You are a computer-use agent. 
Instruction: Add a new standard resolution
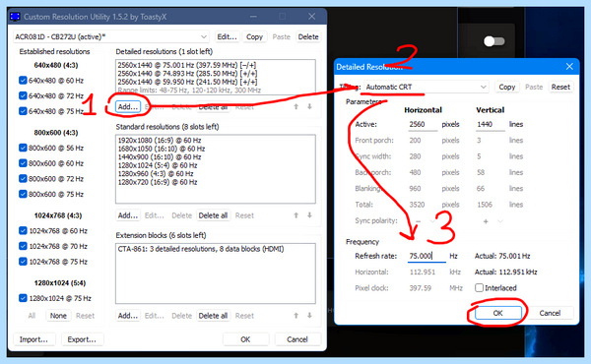[x=128, y=215]
